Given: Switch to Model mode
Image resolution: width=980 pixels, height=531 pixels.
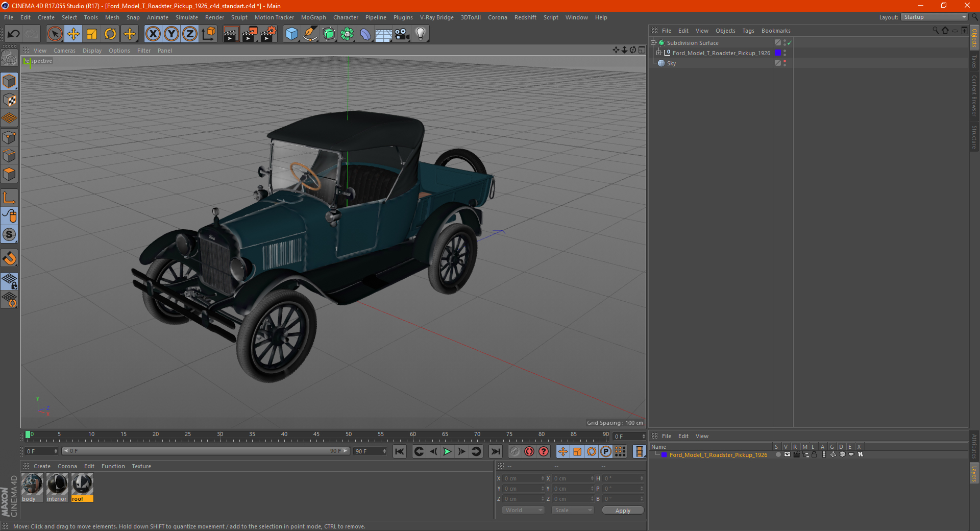Looking at the screenshot, I should point(9,81).
